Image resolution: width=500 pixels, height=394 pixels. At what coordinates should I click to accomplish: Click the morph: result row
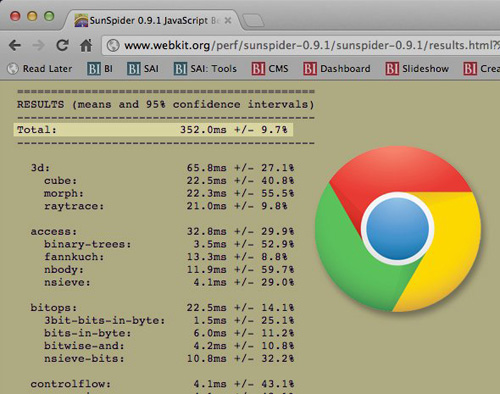[x=169, y=193]
